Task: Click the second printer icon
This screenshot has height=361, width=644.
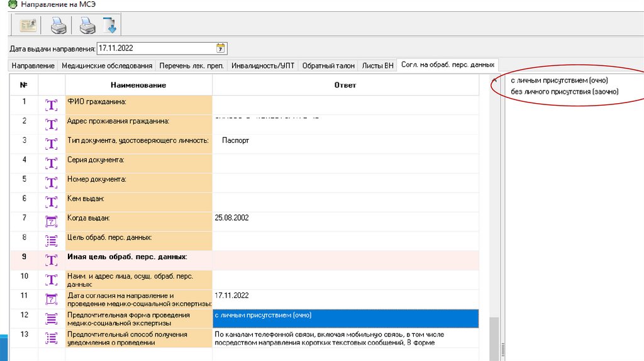Action: click(x=87, y=26)
